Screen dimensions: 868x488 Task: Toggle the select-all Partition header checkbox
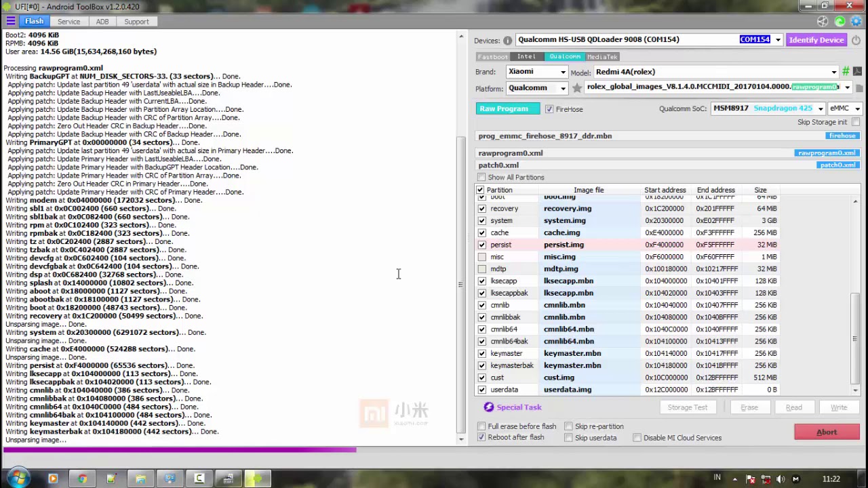480,190
